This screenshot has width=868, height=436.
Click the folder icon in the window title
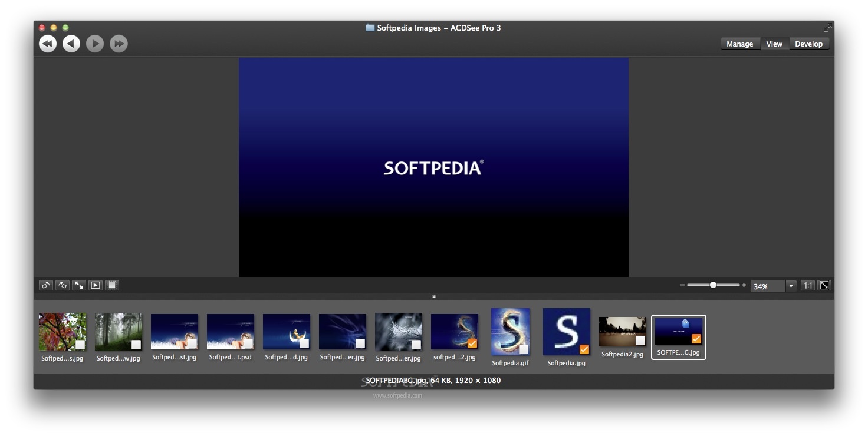pyautogui.click(x=370, y=27)
